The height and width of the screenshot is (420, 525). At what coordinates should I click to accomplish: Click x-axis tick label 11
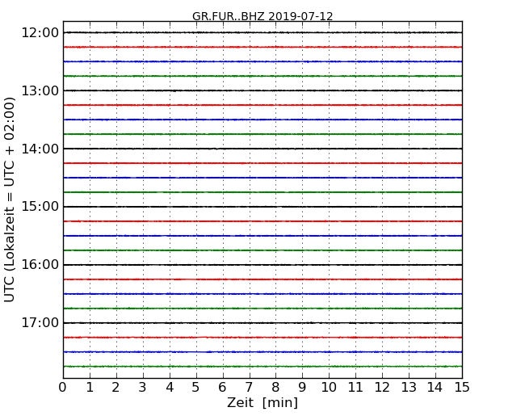pyautogui.click(x=355, y=388)
